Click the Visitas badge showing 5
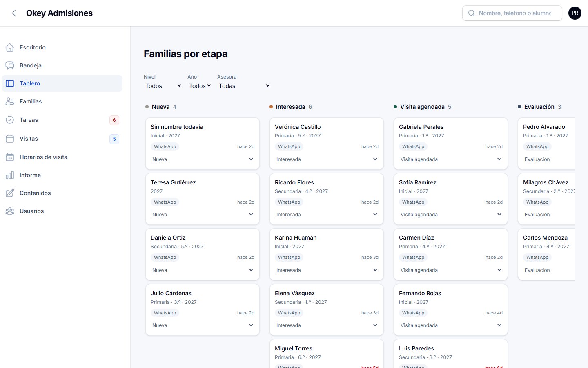588x368 pixels. click(114, 139)
